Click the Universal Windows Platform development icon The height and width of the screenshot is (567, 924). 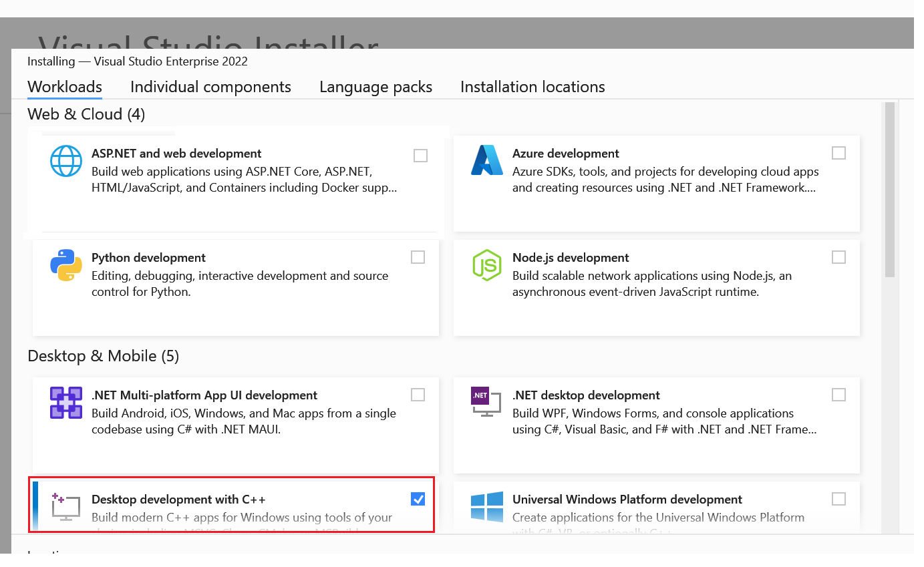486,506
